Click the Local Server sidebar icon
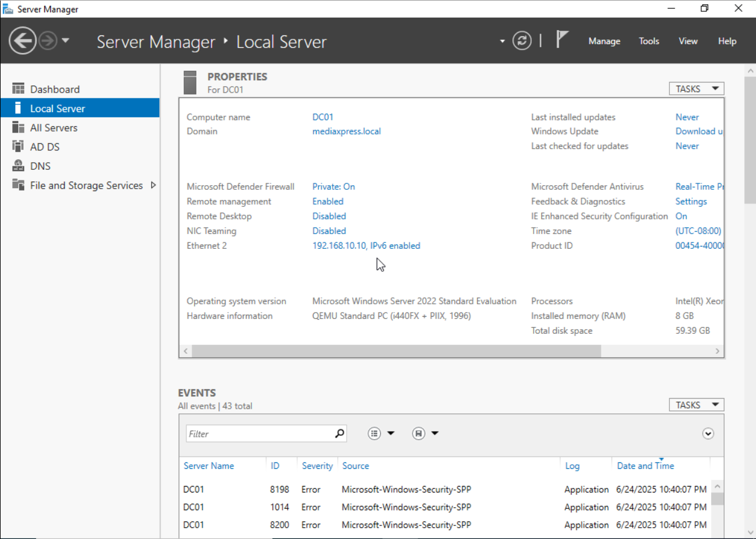This screenshot has width=756, height=539. point(18,109)
